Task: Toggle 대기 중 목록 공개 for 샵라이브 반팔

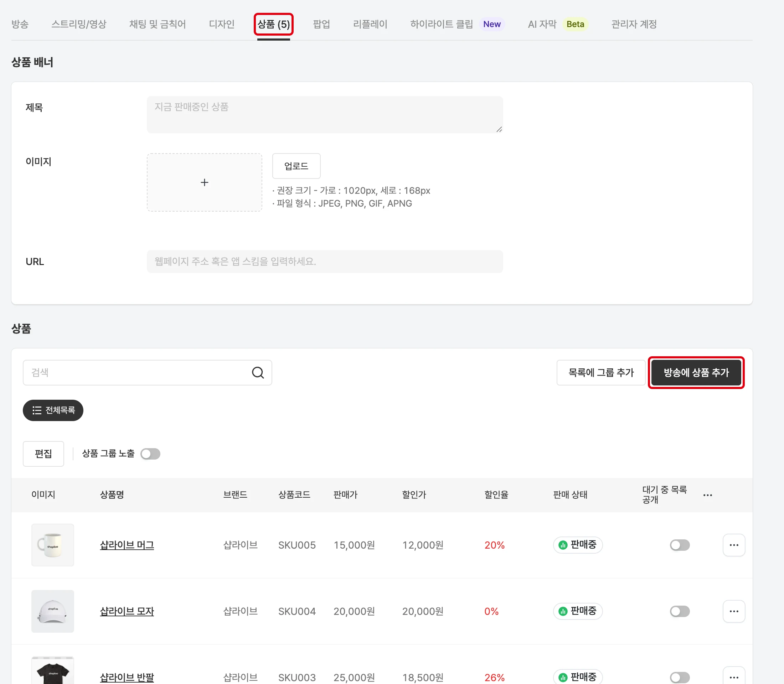Action: (x=679, y=677)
